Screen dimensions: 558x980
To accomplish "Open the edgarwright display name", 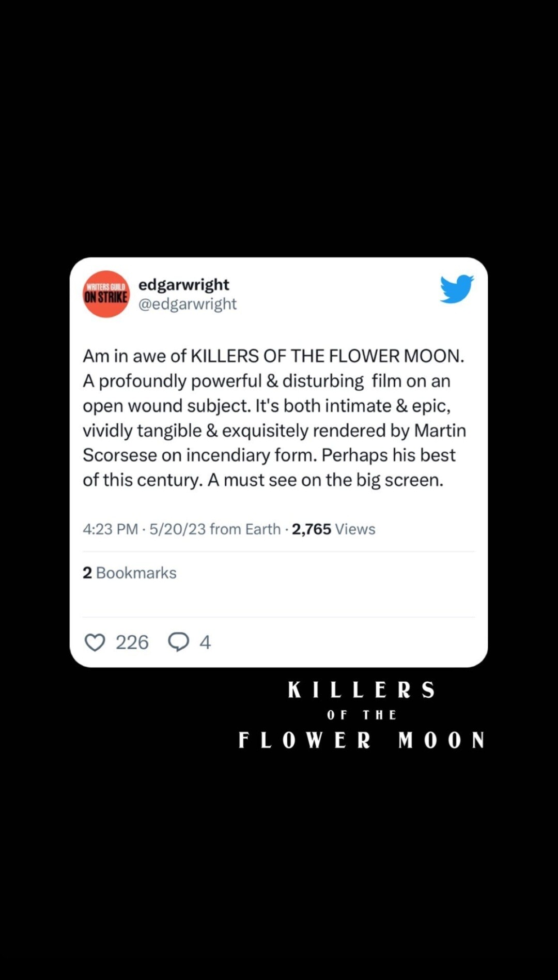I will pyautogui.click(x=183, y=285).
